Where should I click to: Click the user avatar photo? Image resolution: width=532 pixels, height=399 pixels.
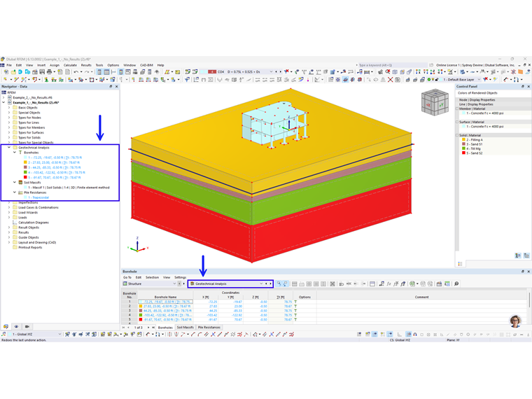[x=515, y=321]
